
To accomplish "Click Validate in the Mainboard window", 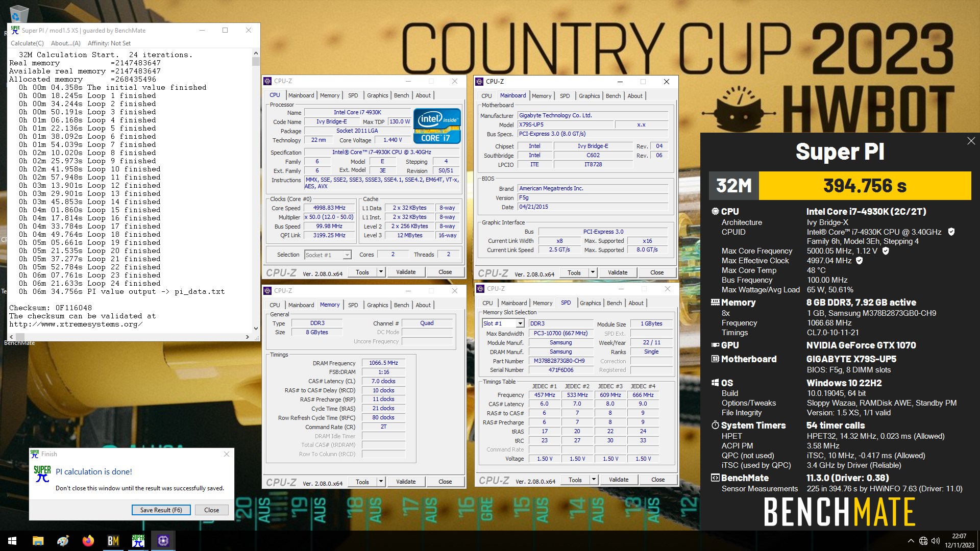I will click(x=618, y=272).
